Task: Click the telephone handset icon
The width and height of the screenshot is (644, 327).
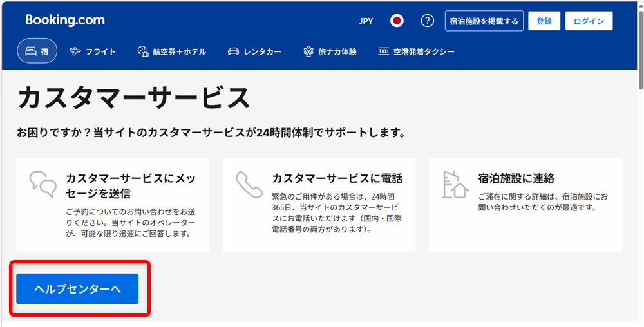Action: (x=249, y=185)
